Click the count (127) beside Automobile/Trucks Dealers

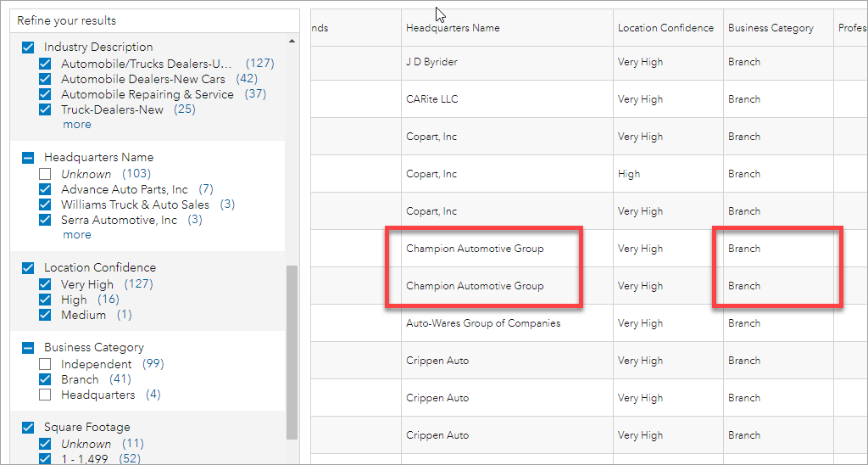(259, 63)
